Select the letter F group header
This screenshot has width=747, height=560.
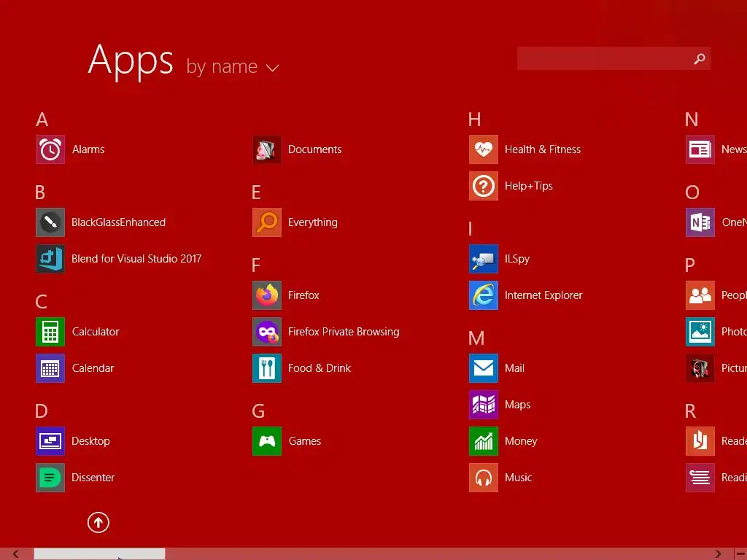256,265
